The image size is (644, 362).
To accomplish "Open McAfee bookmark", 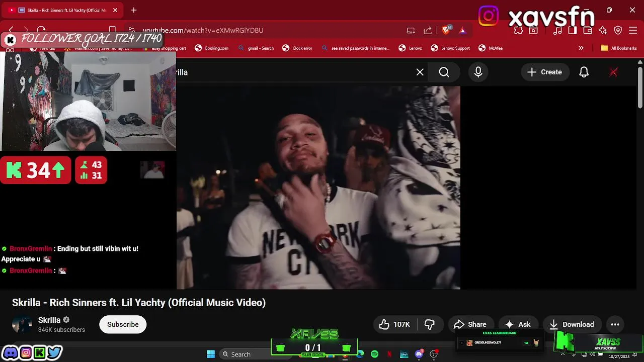I will [x=491, y=48].
